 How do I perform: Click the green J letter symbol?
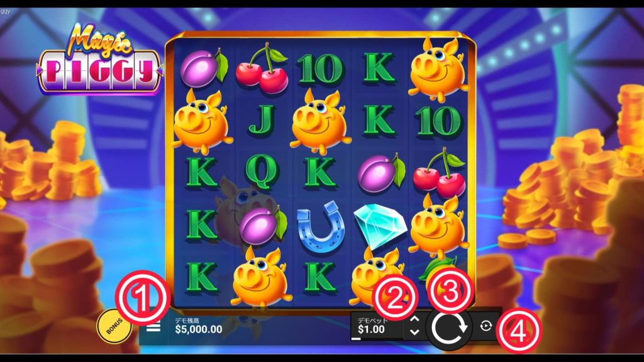tap(261, 120)
